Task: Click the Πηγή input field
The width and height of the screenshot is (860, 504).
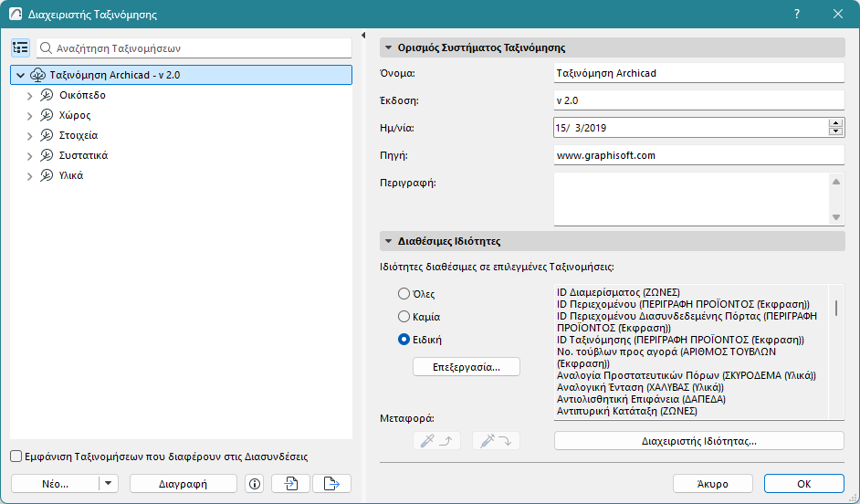Action: click(698, 155)
